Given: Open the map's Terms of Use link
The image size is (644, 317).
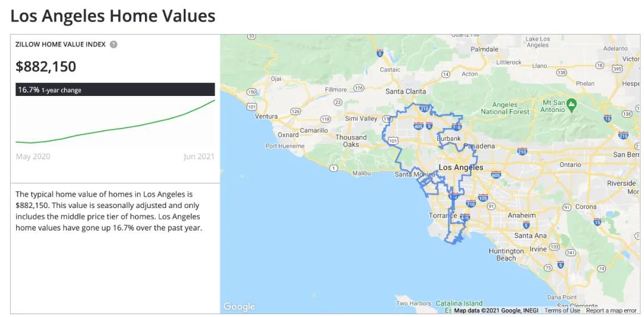Looking at the screenshot, I should pos(562,310).
